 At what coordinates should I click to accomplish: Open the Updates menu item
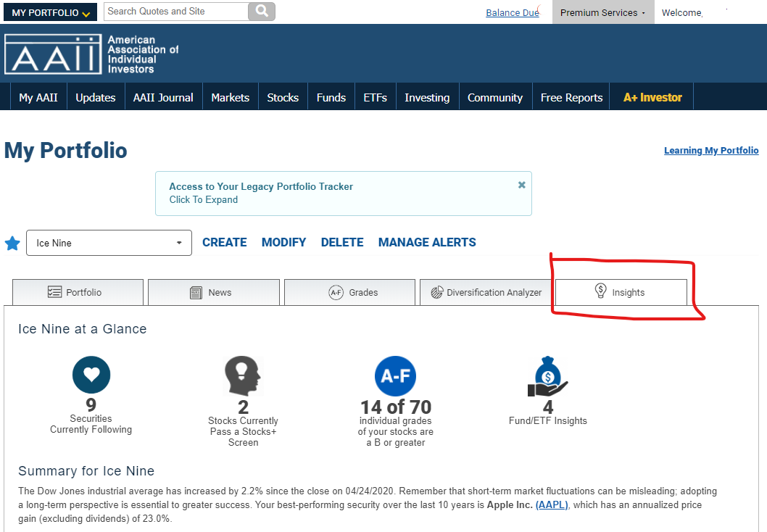click(x=96, y=97)
